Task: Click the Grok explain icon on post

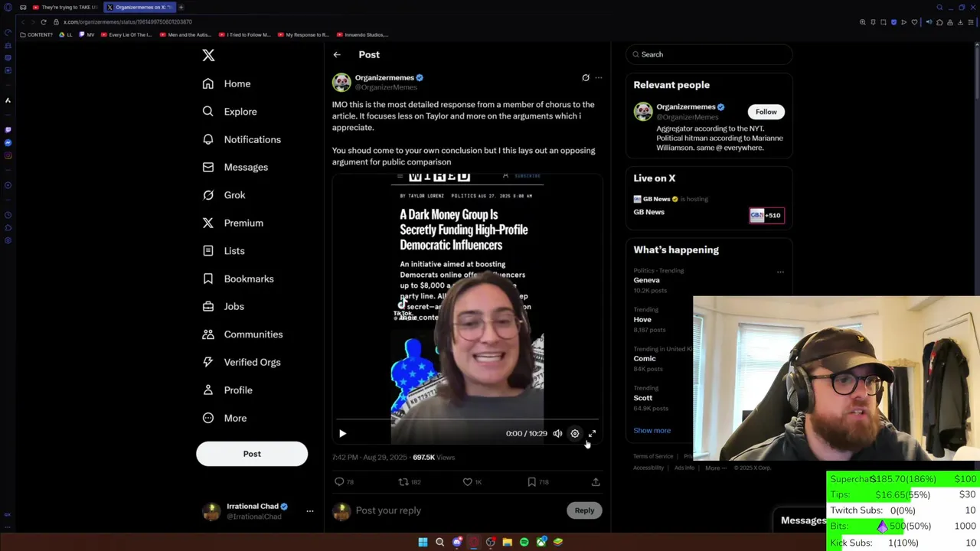Action: pos(586,77)
